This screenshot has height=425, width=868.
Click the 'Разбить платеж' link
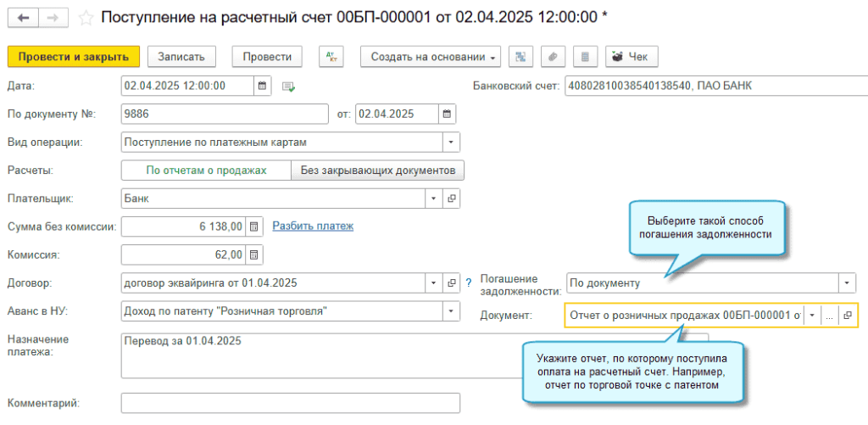[312, 226]
